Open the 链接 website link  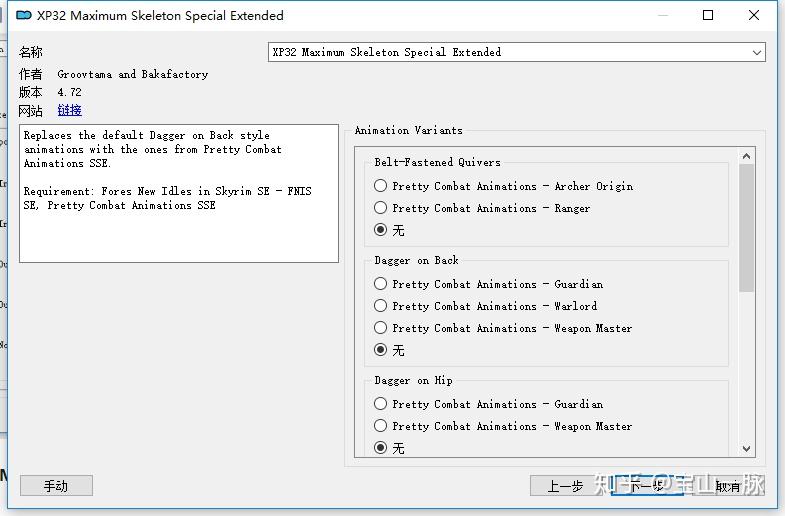(70, 110)
